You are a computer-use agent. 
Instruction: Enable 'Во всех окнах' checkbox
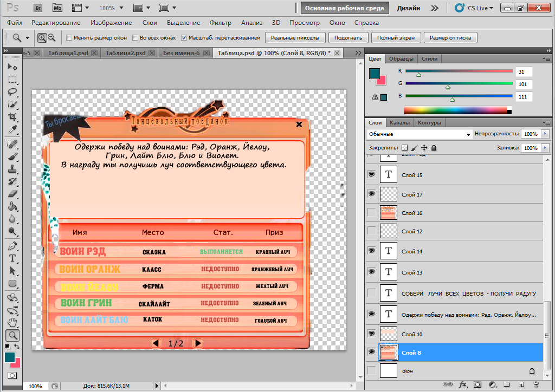[x=135, y=37]
